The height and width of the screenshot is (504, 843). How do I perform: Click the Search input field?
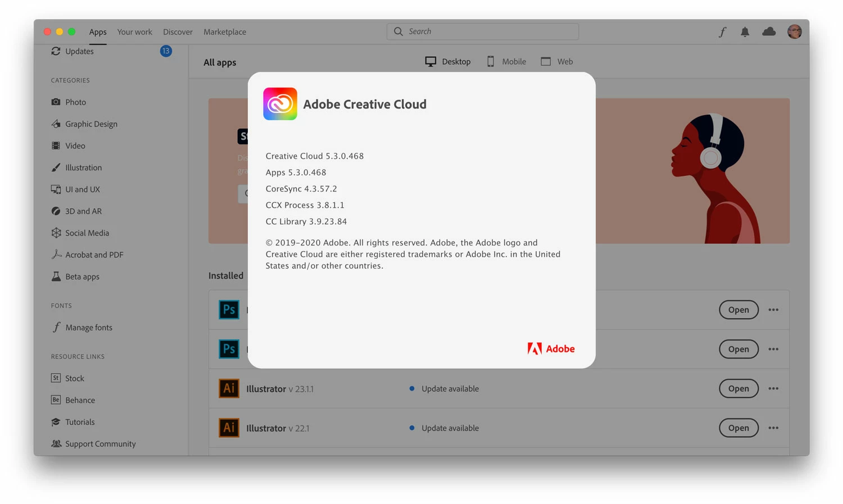(x=483, y=31)
